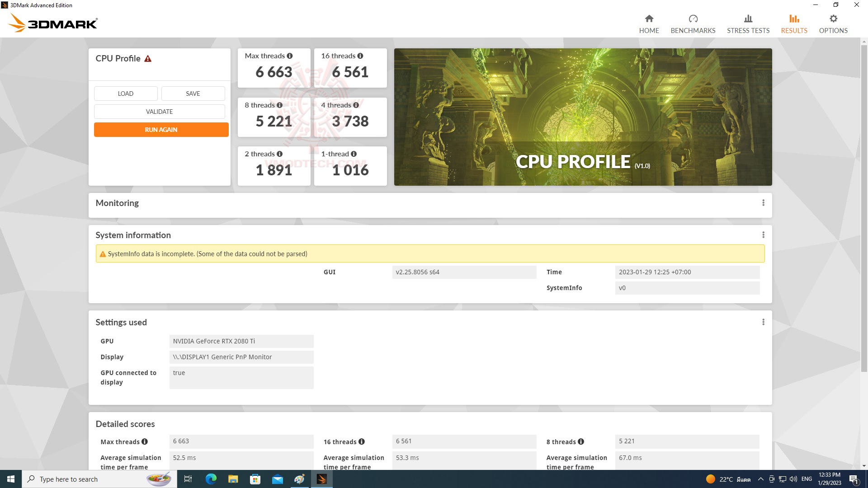Click the 2 threads info icon
The image size is (868, 488).
(279, 154)
